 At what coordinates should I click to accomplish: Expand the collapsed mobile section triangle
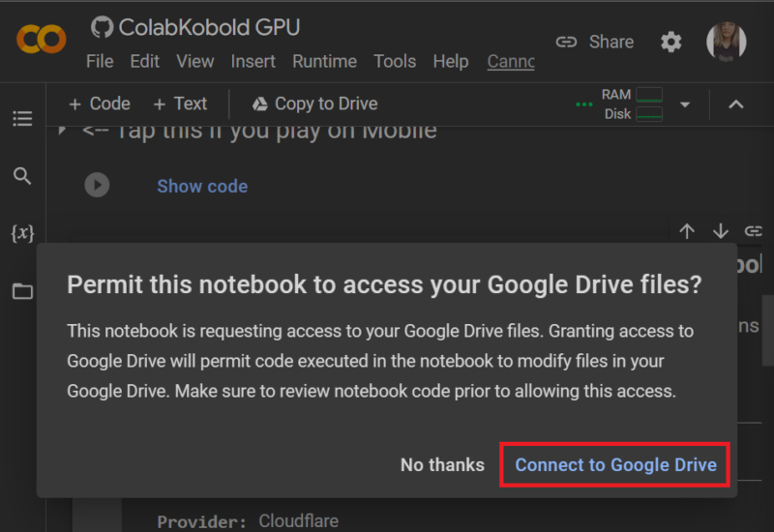(x=63, y=131)
